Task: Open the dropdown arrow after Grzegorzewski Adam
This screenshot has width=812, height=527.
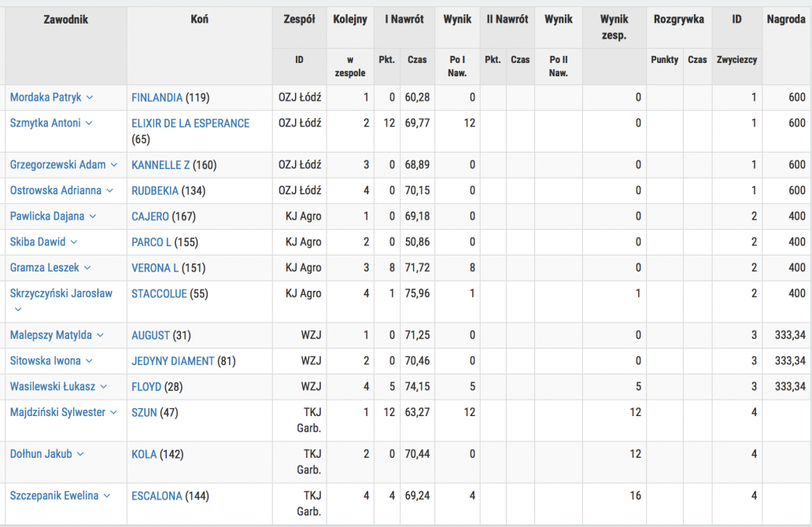Action: click(x=114, y=165)
